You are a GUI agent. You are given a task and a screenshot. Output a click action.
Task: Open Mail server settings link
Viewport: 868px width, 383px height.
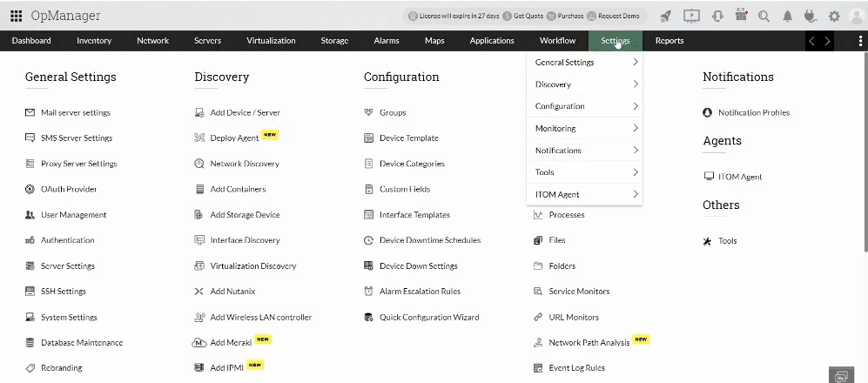point(75,113)
